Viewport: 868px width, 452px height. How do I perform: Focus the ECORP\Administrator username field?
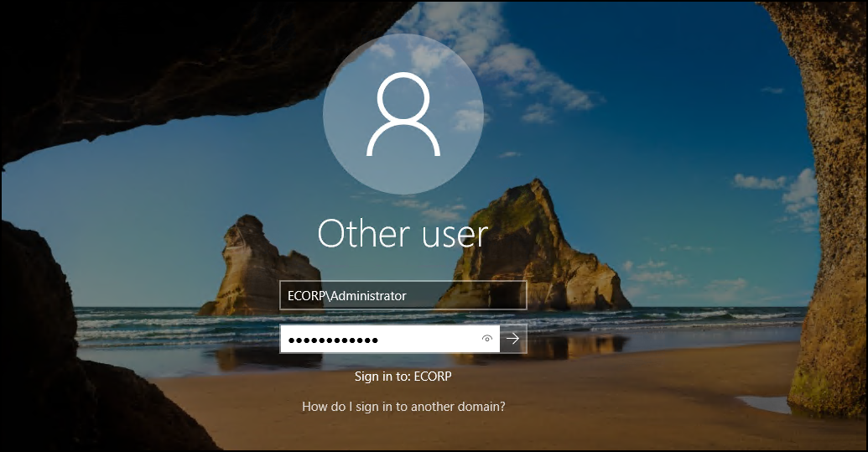(x=403, y=295)
